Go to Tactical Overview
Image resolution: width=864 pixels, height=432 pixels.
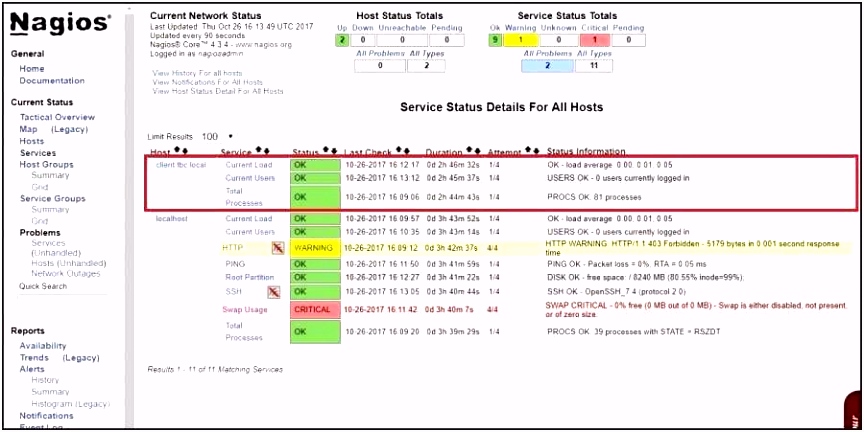[x=57, y=117]
